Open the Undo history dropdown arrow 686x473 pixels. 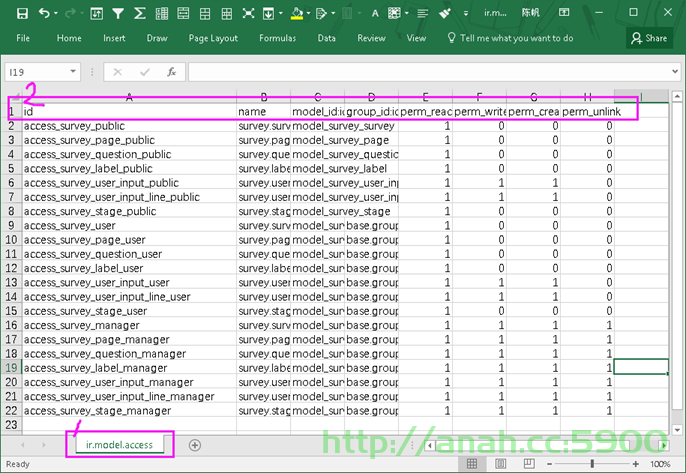(56, 14)
